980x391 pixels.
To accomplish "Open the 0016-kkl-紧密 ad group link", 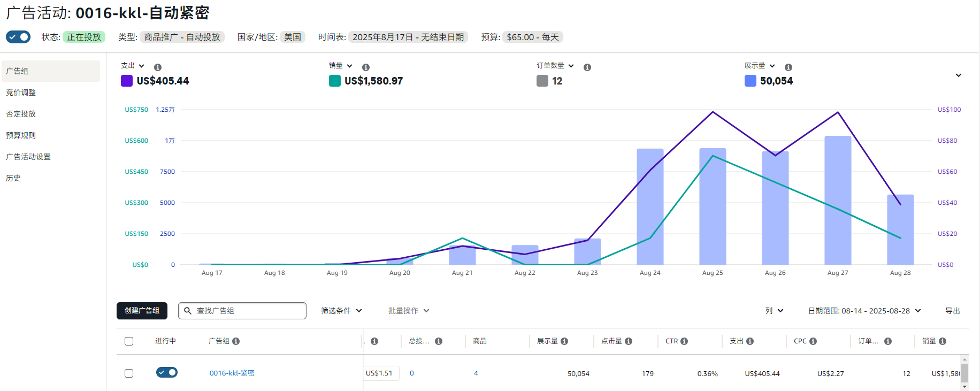I will [x=232, y=373].
